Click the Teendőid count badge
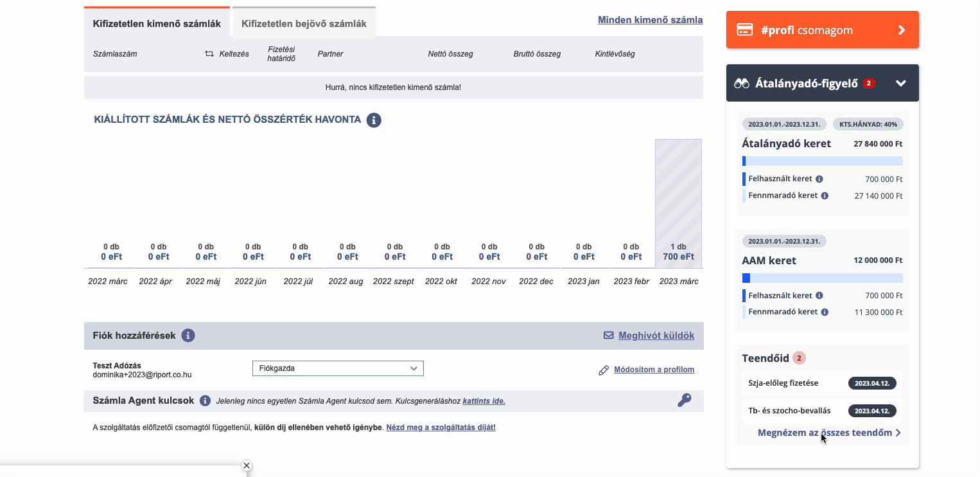This screenshot has height=477, width=980. (799, 358)
